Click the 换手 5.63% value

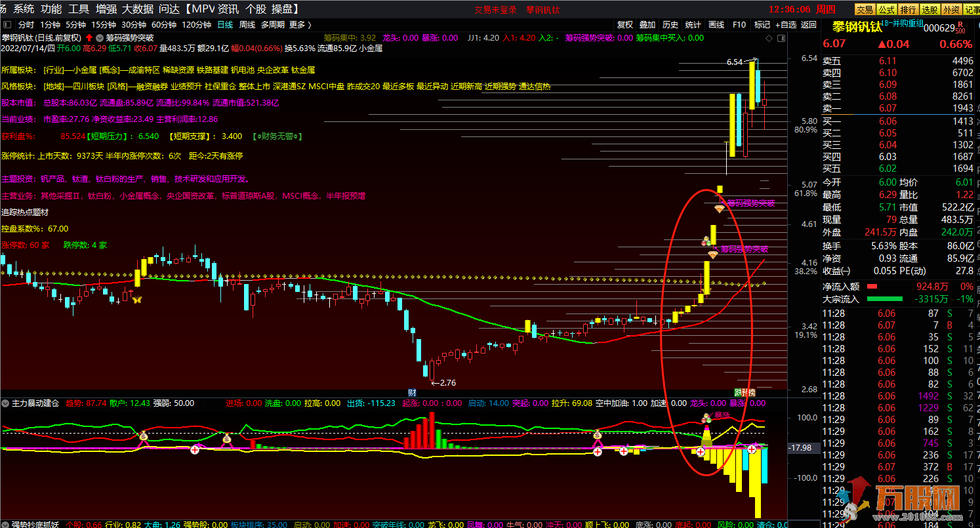884,246
